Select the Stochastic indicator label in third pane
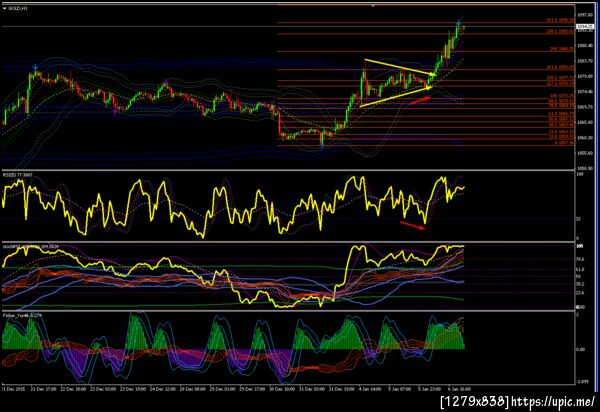Image resolution: width=600 pixels, height=412 pixels. coord(31,247)
